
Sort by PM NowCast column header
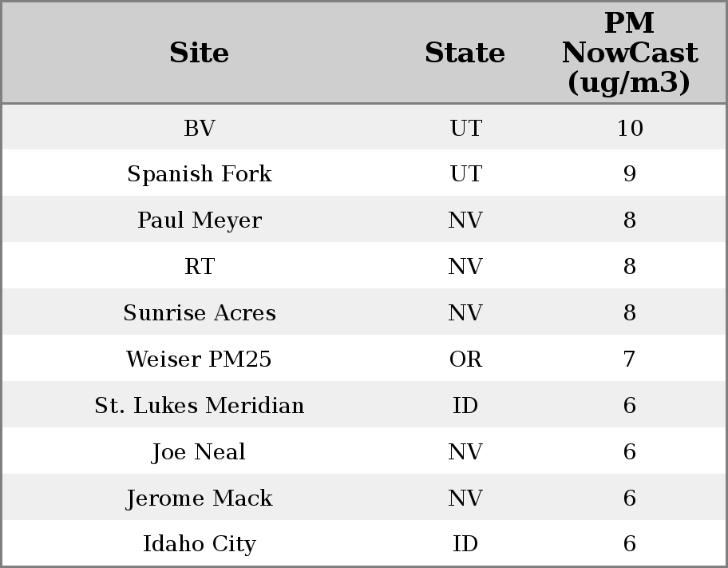(x=629, y=54)
